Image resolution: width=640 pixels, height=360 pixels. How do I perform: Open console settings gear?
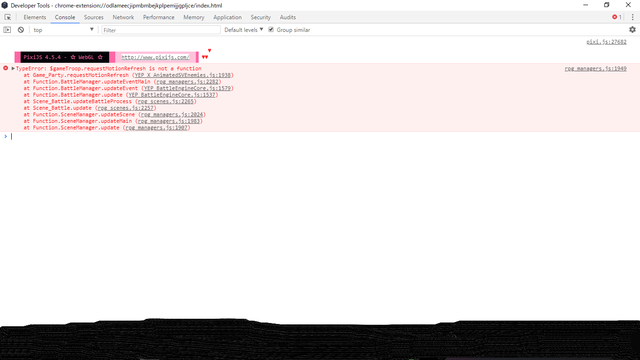632,29
